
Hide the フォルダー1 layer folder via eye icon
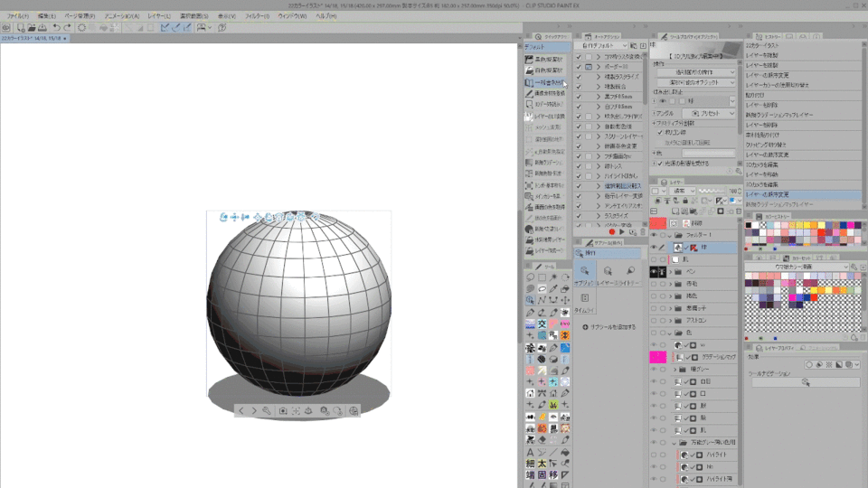click(654, 234)
